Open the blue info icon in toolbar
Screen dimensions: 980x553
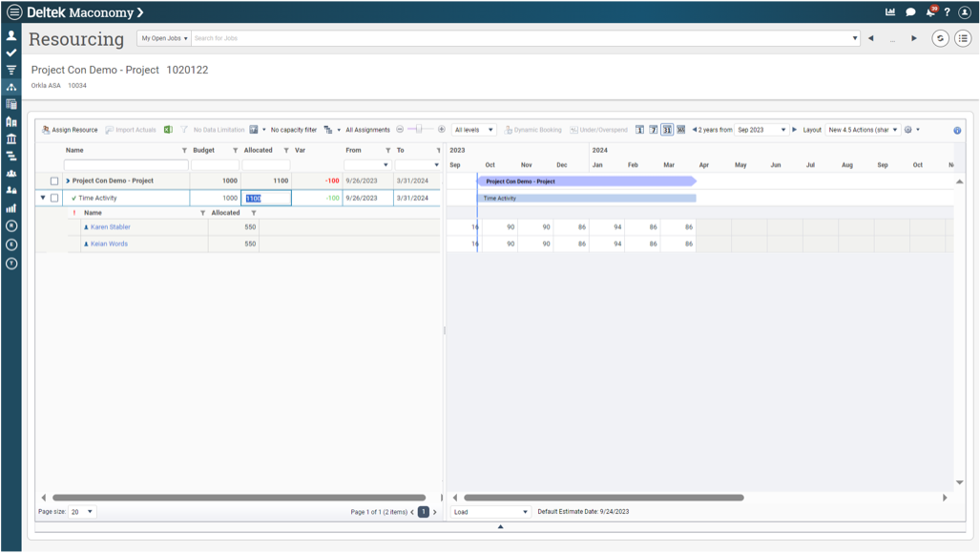coord(957,130)
